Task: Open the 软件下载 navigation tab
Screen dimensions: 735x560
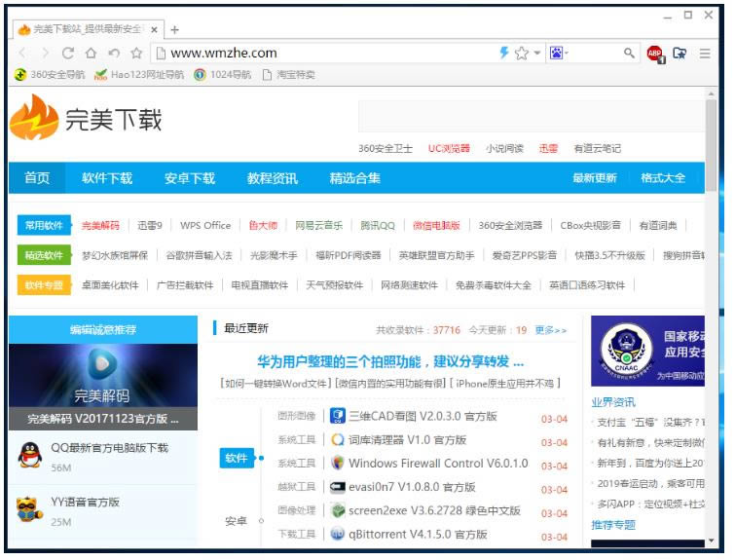Action: (x=107, y=178)
